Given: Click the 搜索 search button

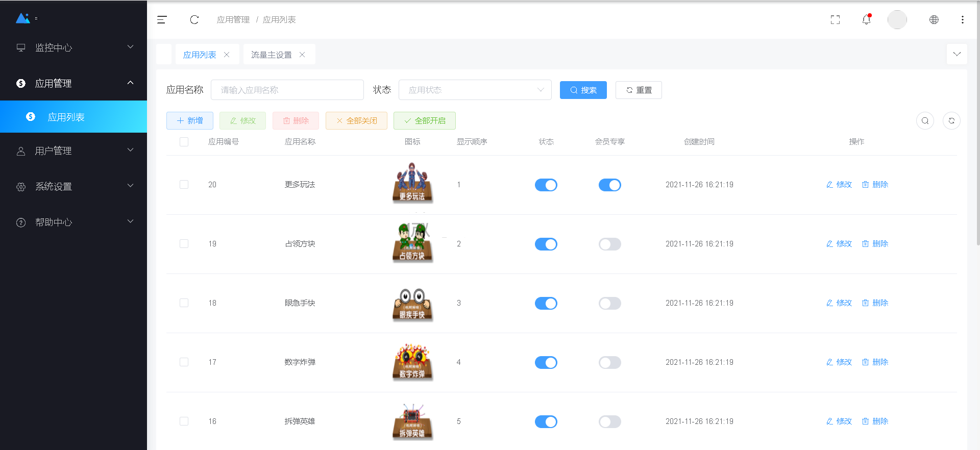Looking at the screenshot, I should pos(583,90).
